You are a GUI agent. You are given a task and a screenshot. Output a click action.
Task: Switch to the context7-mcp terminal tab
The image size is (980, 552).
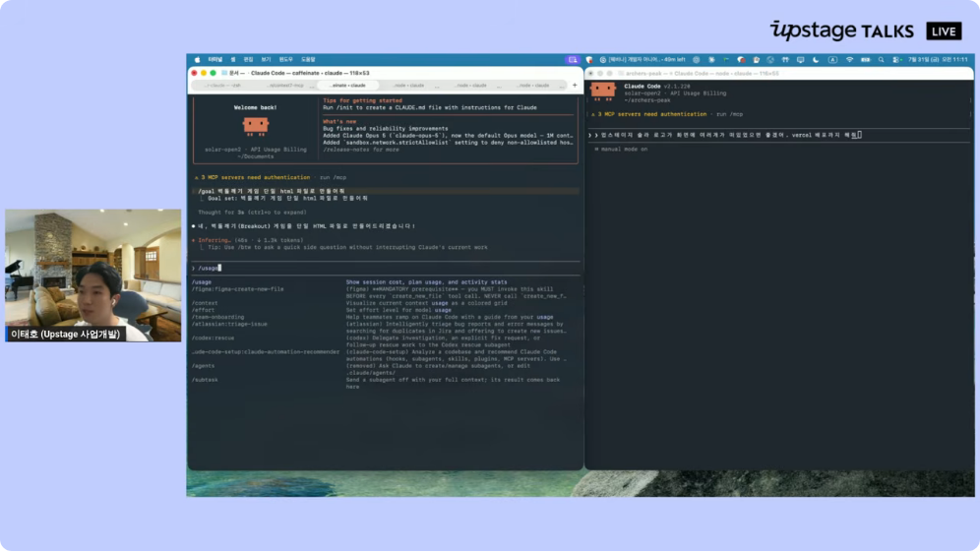285,86
